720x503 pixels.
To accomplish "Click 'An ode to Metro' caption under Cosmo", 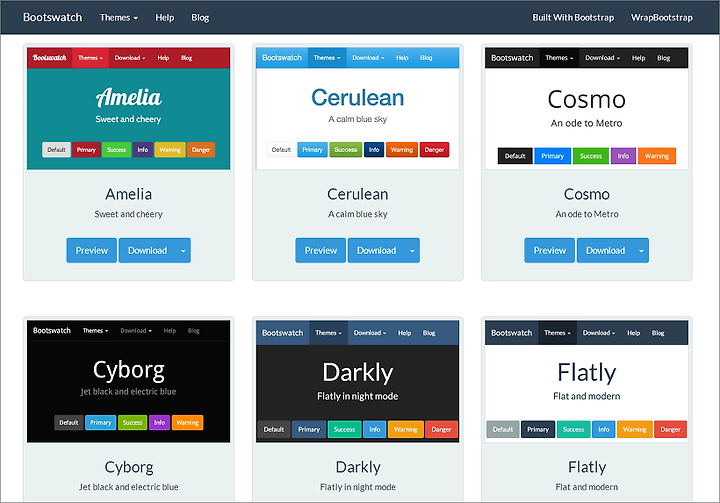I will coord(587,214).
